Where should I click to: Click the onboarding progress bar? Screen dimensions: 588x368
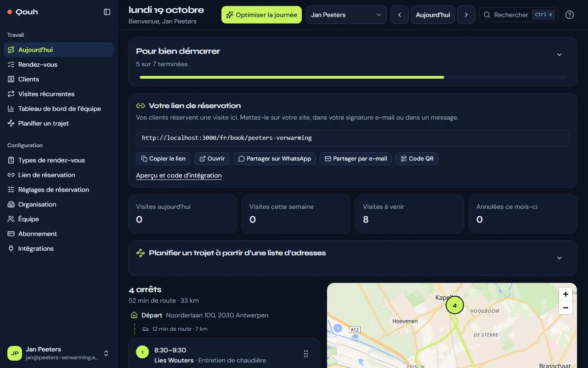click(353, 77)
